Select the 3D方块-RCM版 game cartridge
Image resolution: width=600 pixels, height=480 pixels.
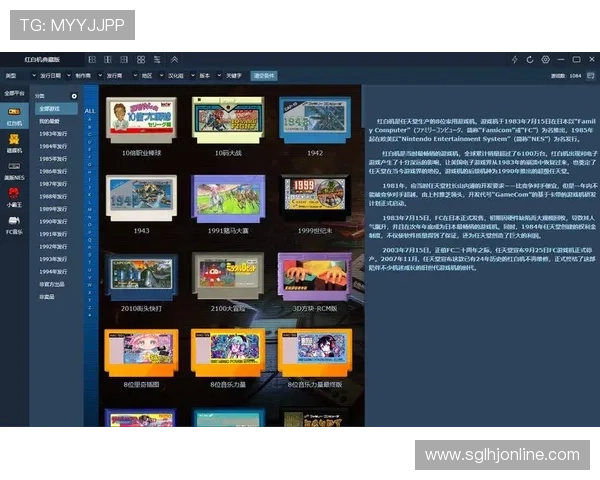click(x=315, y=276)
